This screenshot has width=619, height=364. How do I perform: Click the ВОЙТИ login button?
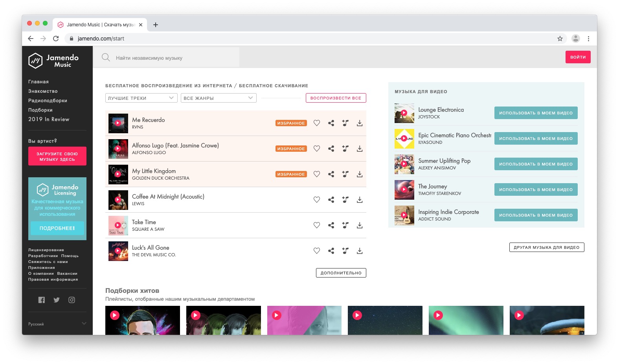578,57
